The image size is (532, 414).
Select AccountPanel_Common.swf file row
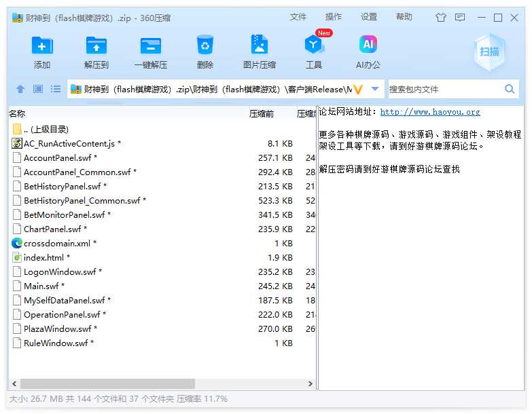tap(163, 172)
